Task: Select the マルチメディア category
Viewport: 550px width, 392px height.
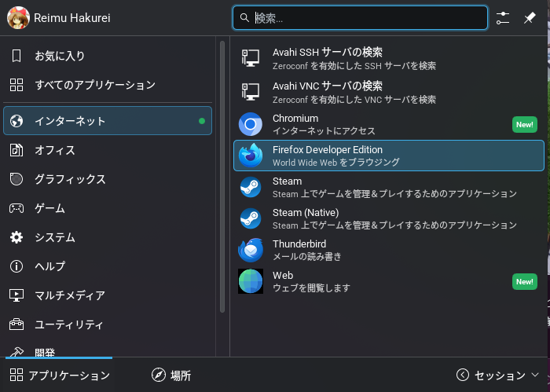Action: (69, 295)
